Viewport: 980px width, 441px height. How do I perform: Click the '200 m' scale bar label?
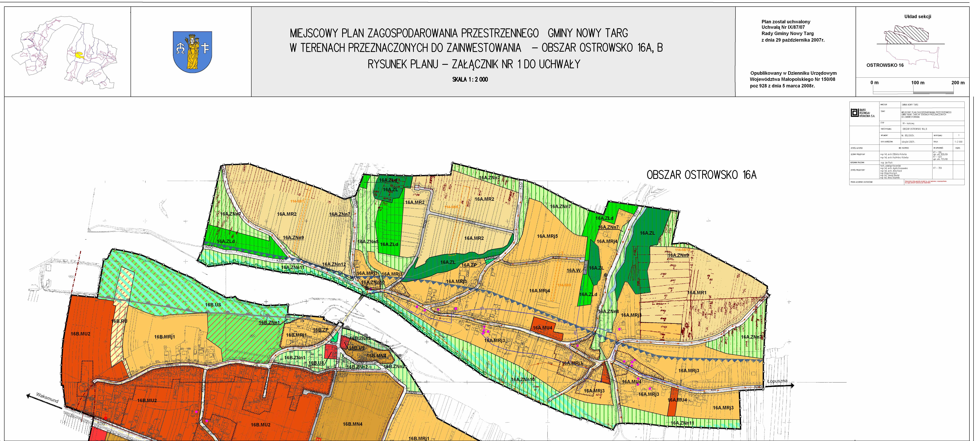[x=958, y=83]
